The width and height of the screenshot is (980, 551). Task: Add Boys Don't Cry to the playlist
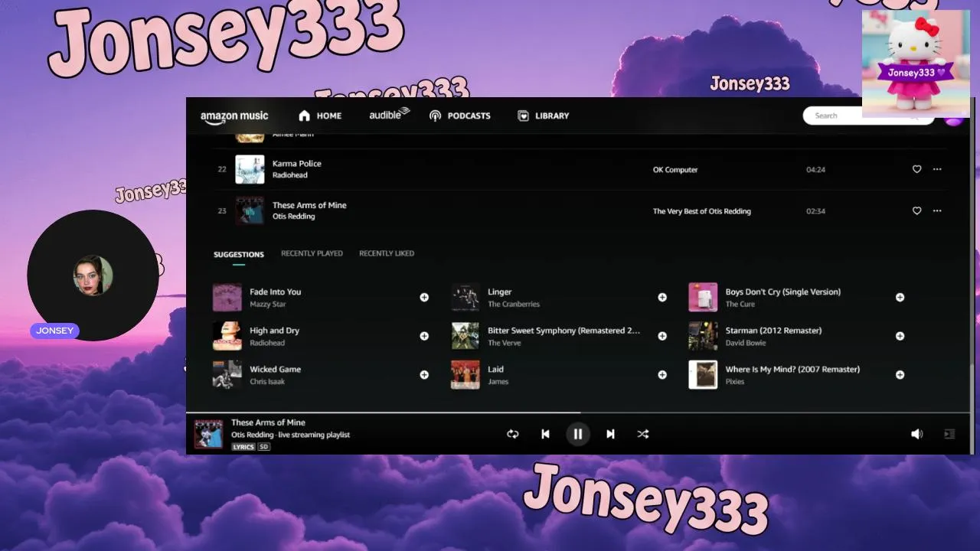pyautogui.click(x=900, y=297)
